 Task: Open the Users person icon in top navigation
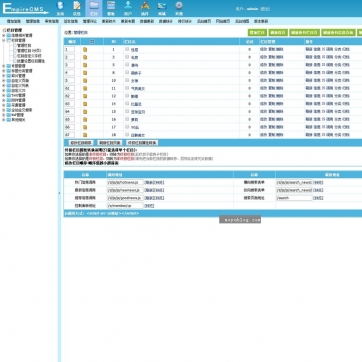(128, 6)
